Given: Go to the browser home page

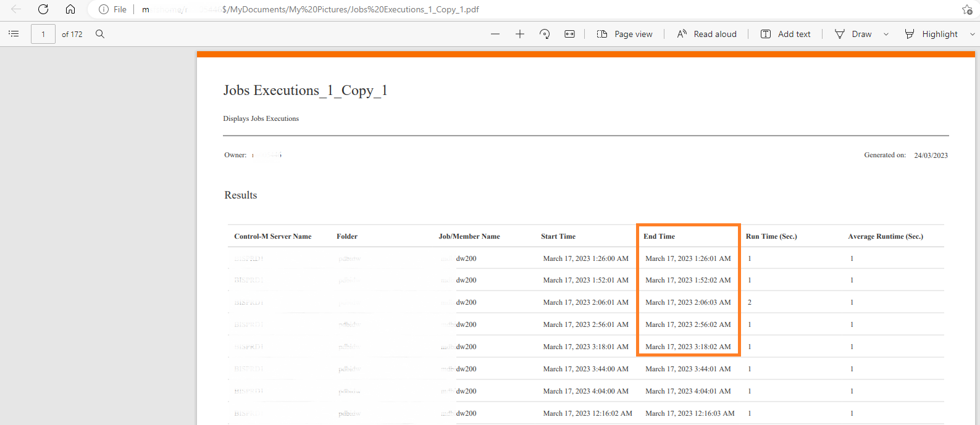Looking at the screenshot, I should point(70,9).
